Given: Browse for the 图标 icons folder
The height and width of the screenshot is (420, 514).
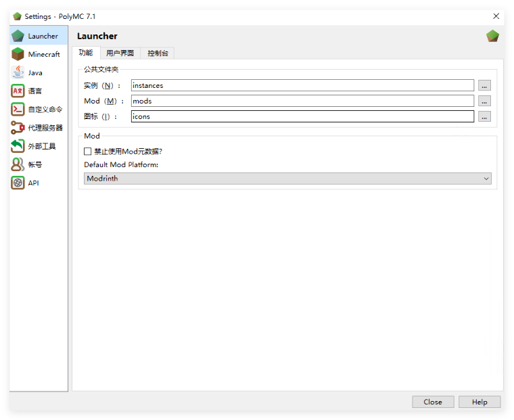Looking at the screenshot, I should [484, 116].
